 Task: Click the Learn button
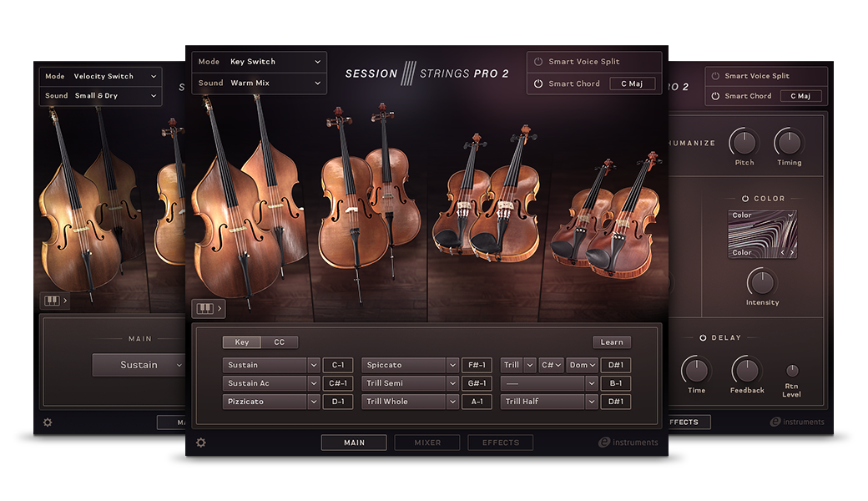pos(612,342)
